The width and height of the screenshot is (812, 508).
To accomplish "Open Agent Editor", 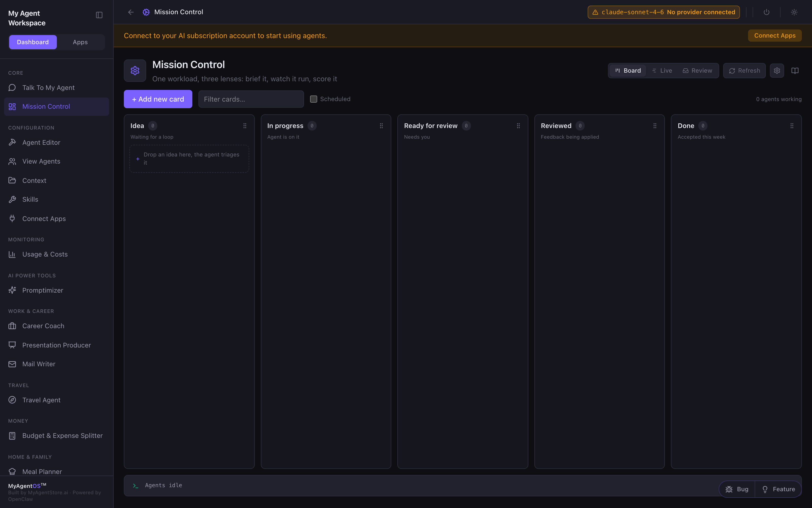I will click(x=56, y=142).
